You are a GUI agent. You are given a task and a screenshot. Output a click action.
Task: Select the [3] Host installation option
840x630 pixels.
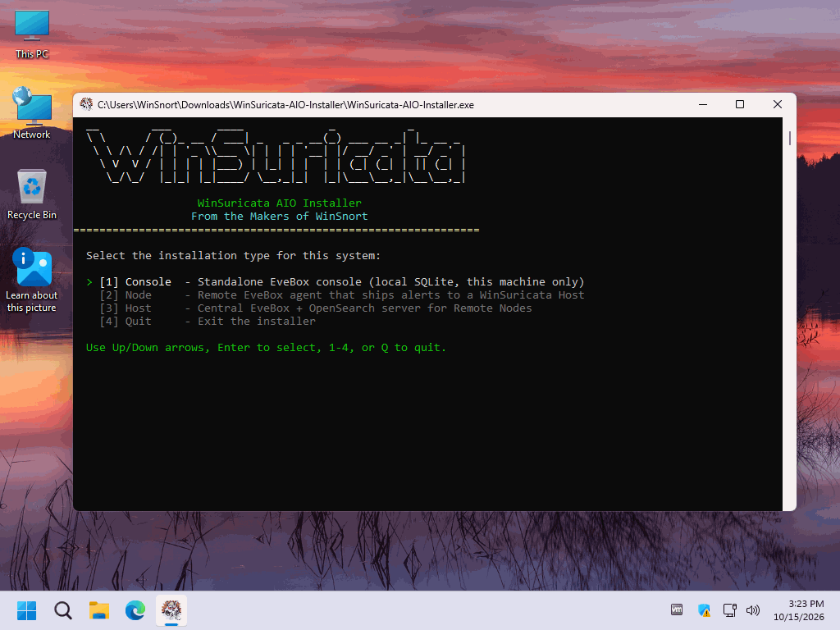(315, 308)
